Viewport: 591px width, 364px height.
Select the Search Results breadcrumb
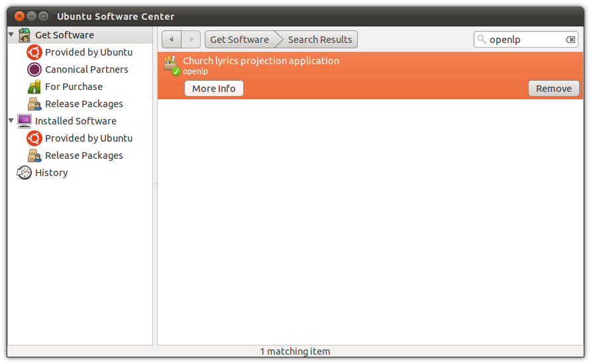[319, 40]
